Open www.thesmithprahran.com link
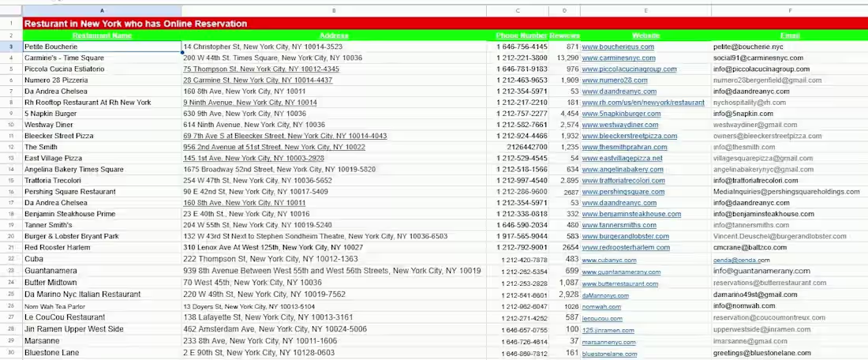868x360 pixels. tap(624, 148)
